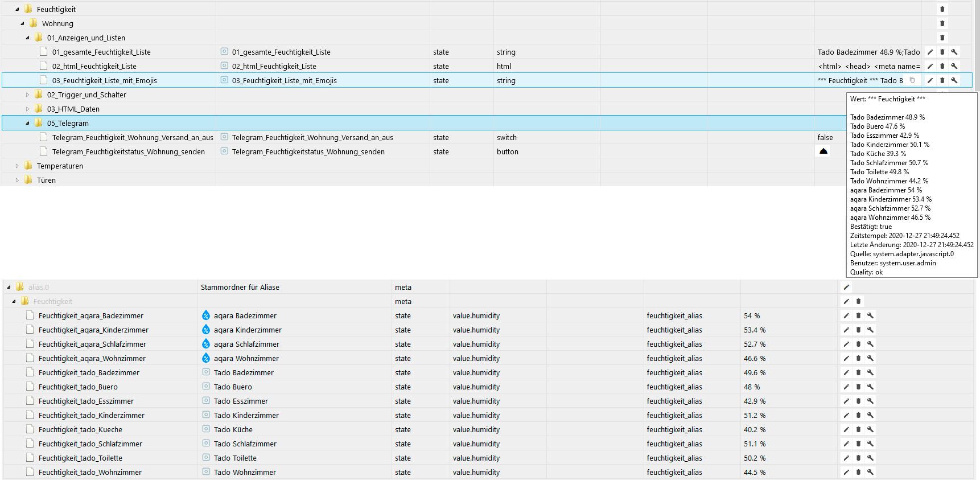980x480 pixels.
Task: Collapse the 05_Telegram folder
Action: pyautogui.click(x=27, y=123)
